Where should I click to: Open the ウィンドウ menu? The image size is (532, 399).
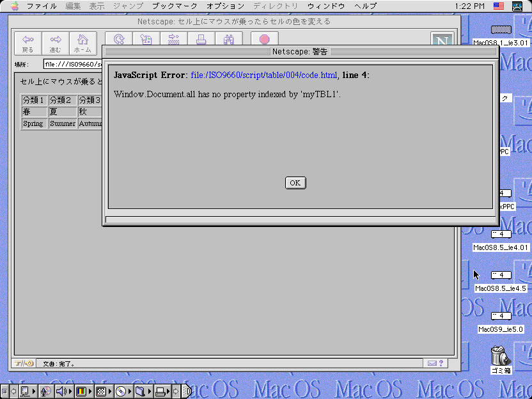pos(326,6)
